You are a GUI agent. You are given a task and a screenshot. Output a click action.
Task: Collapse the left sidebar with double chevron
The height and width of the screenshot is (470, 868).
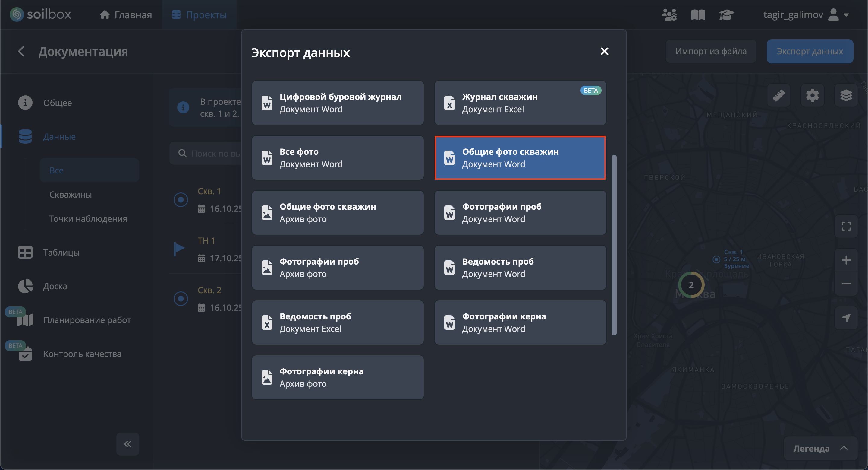click(127, 444)
